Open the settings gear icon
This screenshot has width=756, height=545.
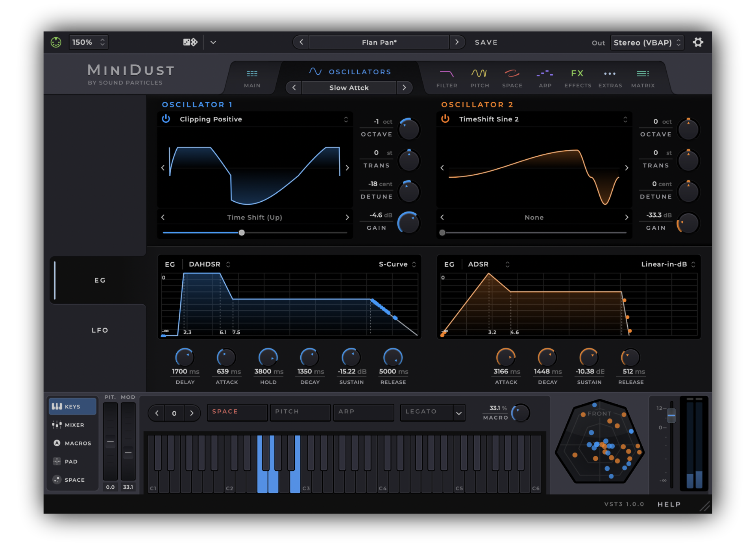698,42
